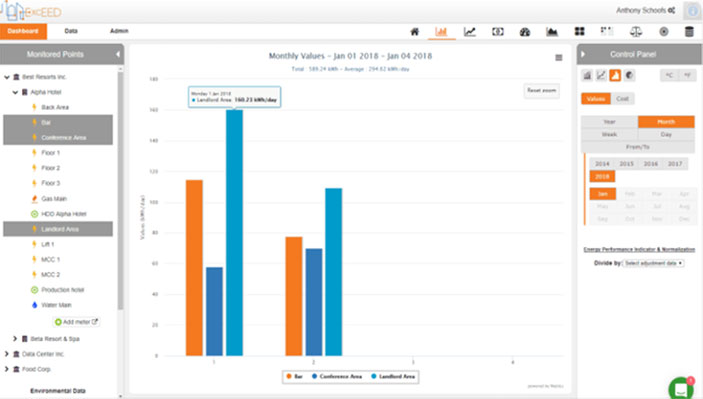Open the database icon in toolbar
This screenshot has width=703, height=399.
point(689,31)
